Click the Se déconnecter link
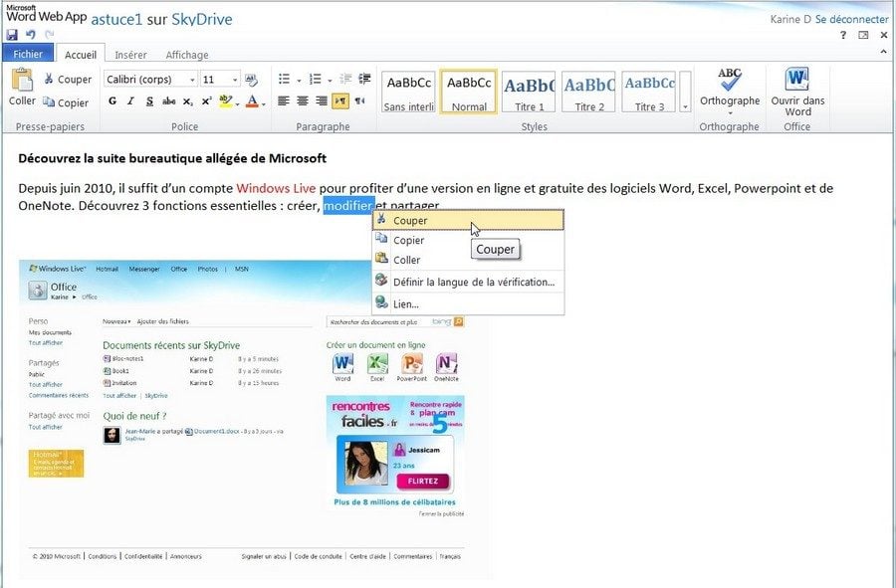The height and width of the screenshot is (588, 896). (x=851, y=19)
